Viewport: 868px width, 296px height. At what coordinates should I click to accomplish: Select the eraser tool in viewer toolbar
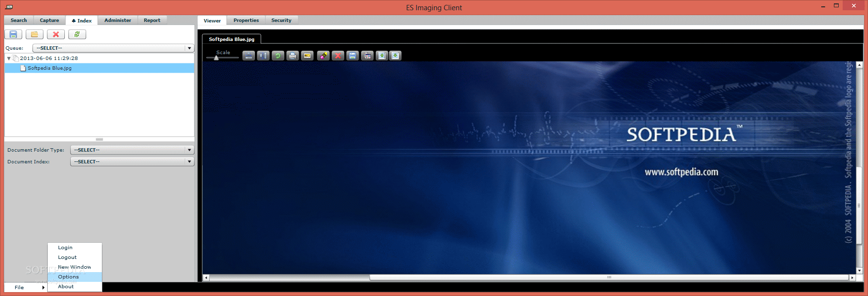click(x=323, y=56)
